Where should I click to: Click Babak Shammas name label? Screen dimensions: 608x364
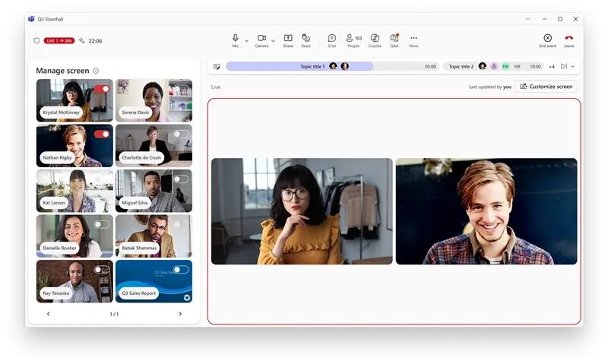pos(139,248)
